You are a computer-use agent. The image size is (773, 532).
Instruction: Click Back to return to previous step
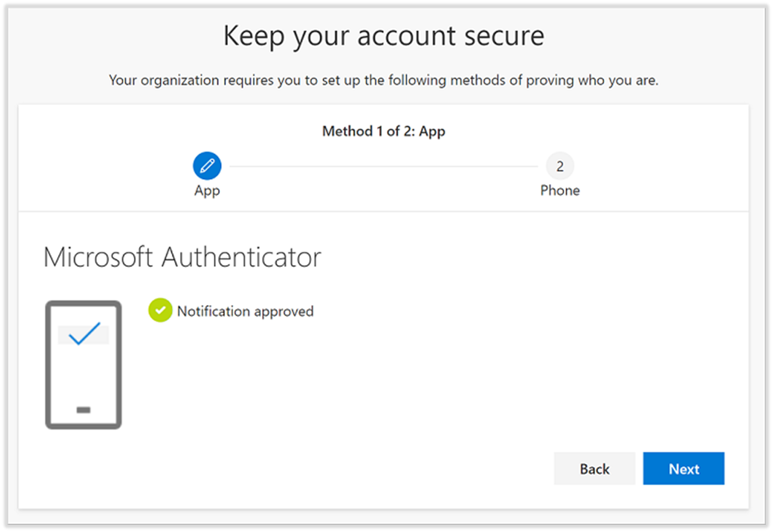(x=594, y=468)
